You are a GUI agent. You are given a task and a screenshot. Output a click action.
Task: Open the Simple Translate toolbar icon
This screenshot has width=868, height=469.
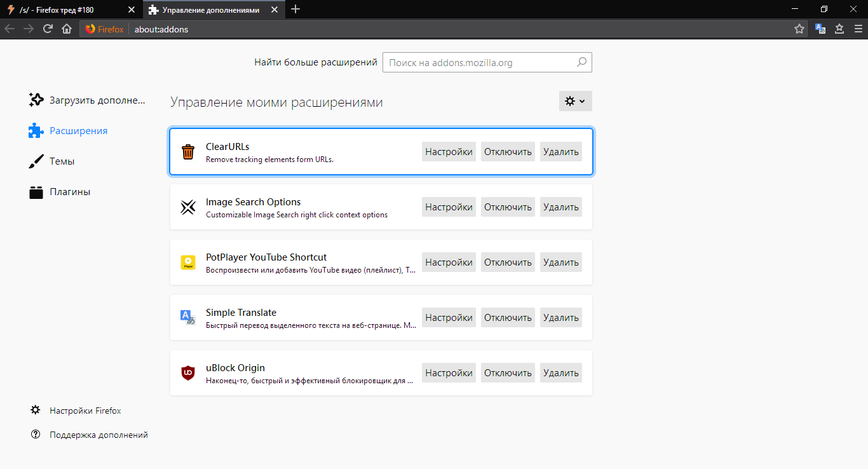pos(820,29)
